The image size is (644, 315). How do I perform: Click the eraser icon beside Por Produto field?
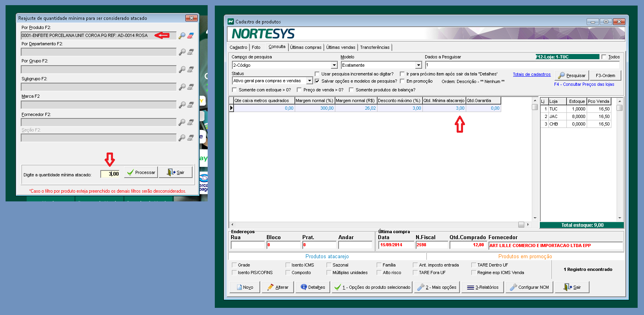tap(191, 36)
